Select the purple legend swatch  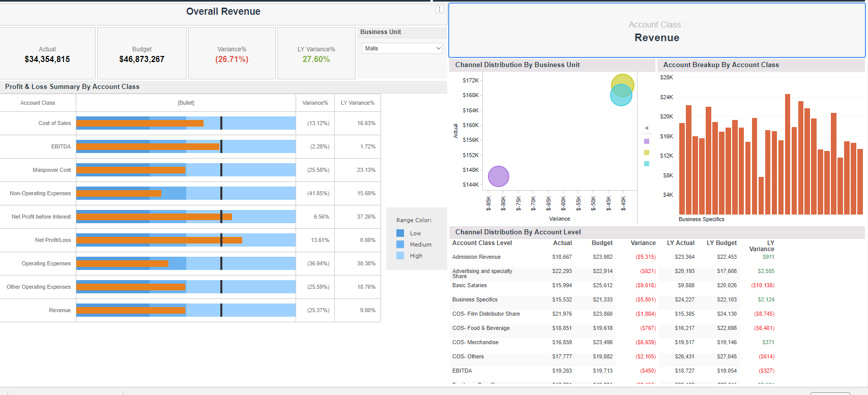(x=647, y=141)
